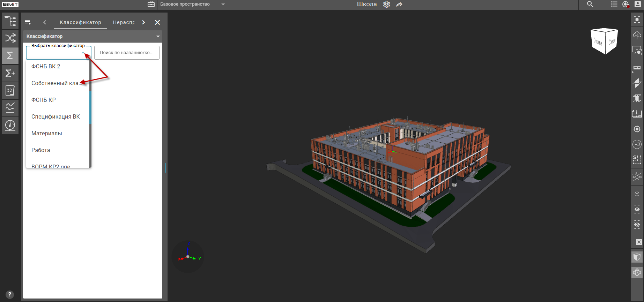Choose Спецификация ВК in the list

point(55,117)
